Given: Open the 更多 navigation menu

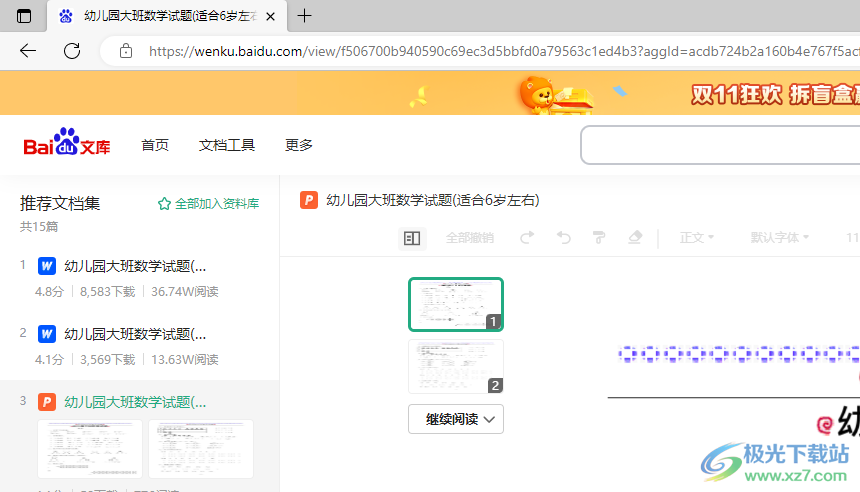Looking at the screenshot, I should 299,145.
